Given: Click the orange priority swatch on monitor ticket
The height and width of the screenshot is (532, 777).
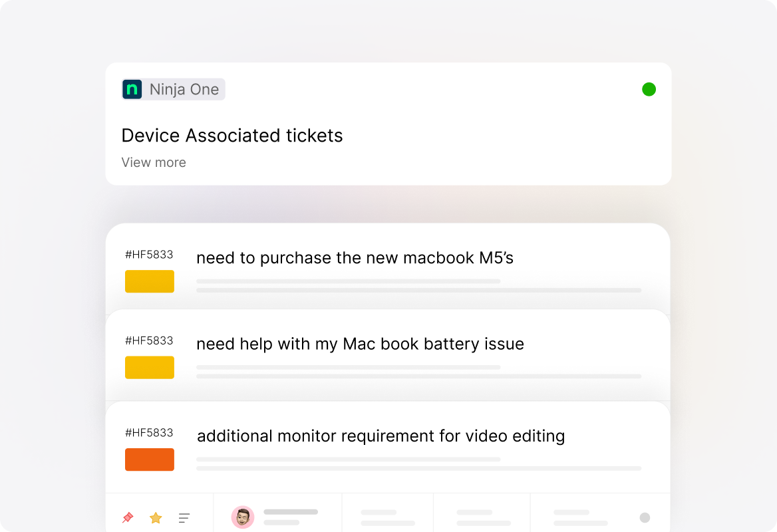Looking at the screenshot, I should (x=149, y=460).
